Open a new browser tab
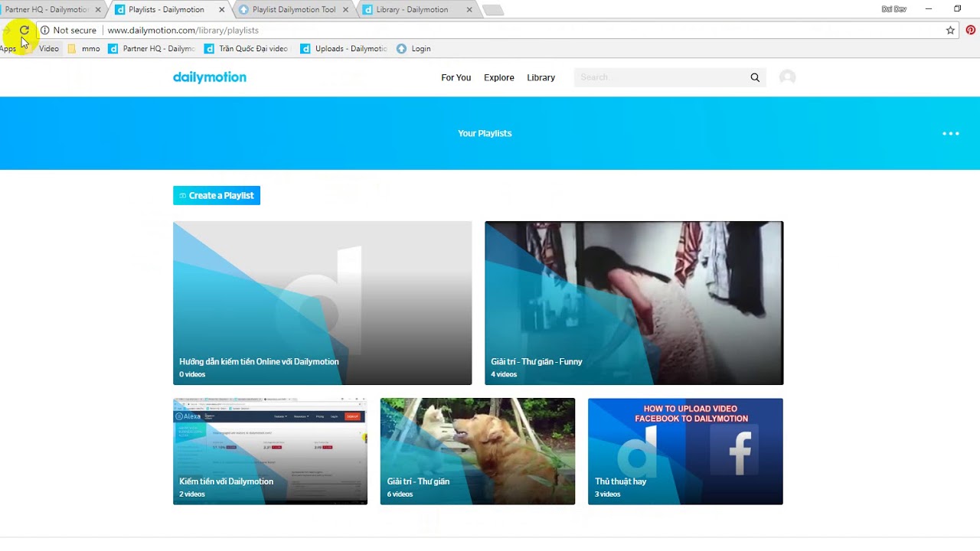980x551 pixels. (x=493, y=10)
